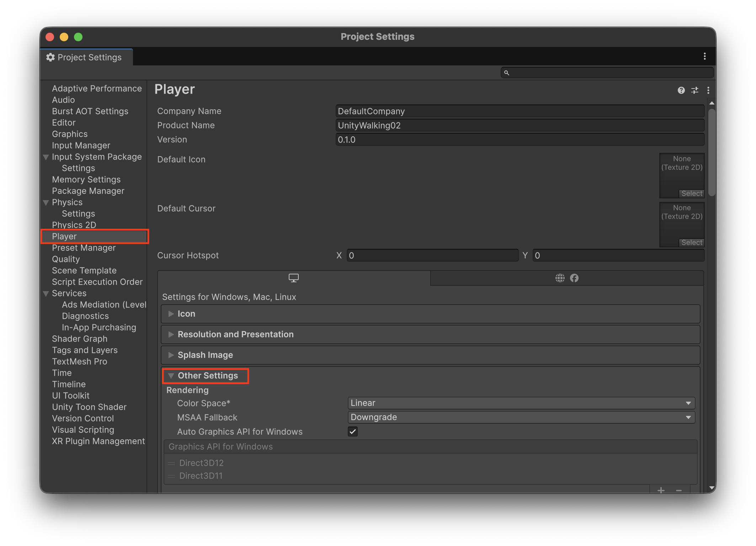This screenshot has width=756, height=546.
Task: Open Burst AOT Settings category
Action: (x=90, y=111)
